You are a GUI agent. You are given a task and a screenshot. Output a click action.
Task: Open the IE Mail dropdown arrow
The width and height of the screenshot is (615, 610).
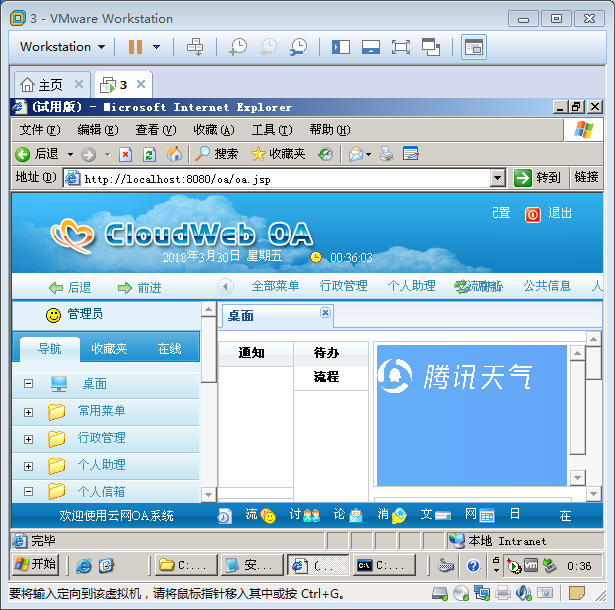pos(368,154)
